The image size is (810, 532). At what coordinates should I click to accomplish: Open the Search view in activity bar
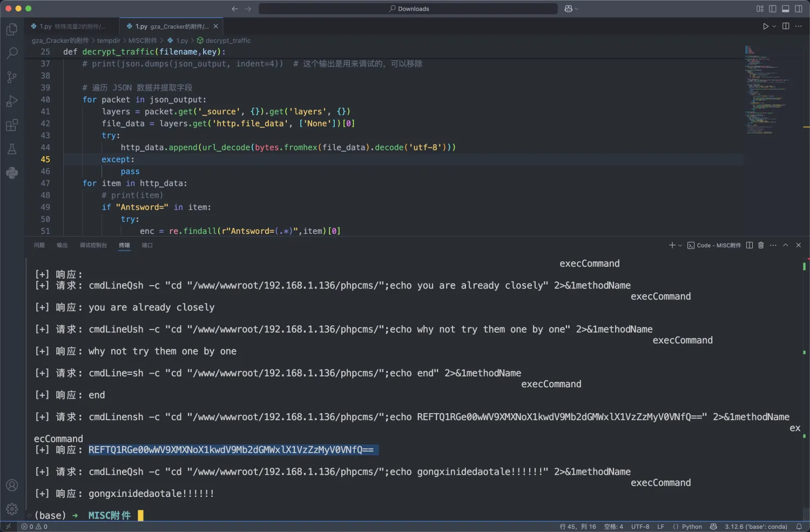point(12,53)
